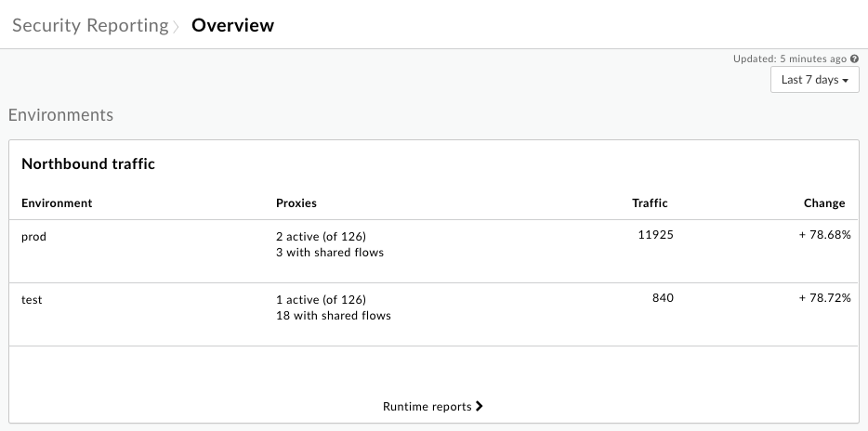Click the "Updated: 5 minutes ago" text
The width and height of the screenshot is (868, 431).
click(x=789, y=59)
